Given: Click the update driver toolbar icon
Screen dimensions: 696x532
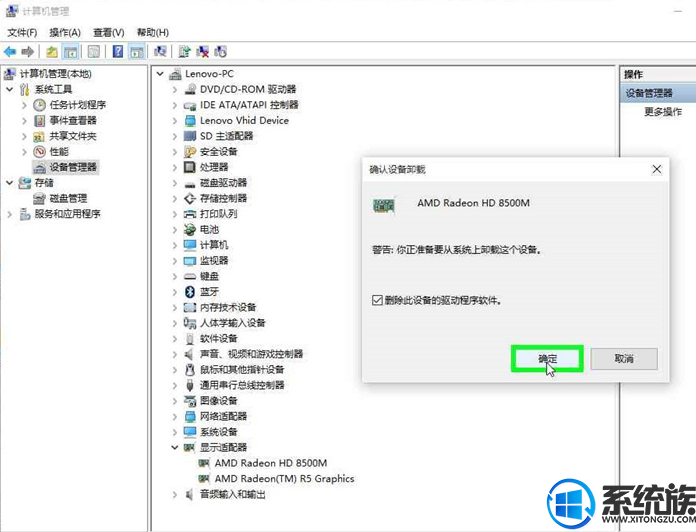Looking at the screenshot, I should [184, 52].
